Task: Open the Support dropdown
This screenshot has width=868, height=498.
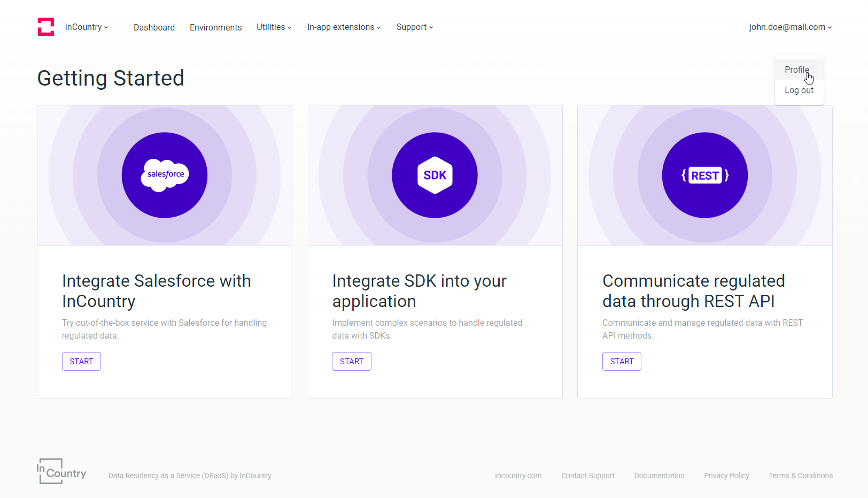Action: pos(414,27)
